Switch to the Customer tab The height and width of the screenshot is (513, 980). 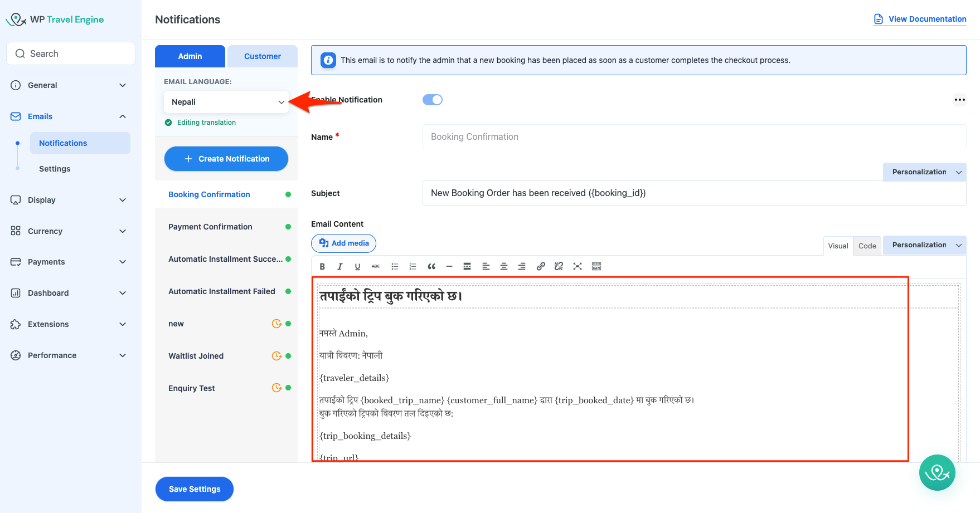262,56
